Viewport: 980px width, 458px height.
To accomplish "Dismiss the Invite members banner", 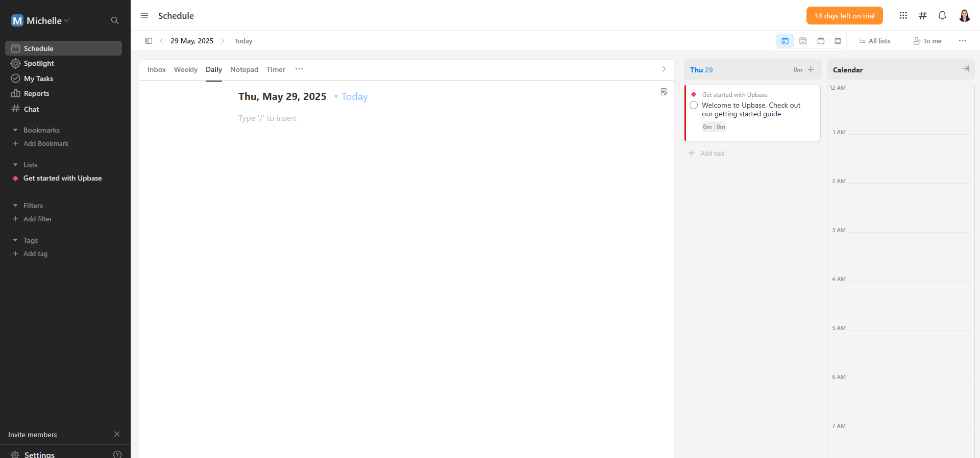I will [117, 434].
